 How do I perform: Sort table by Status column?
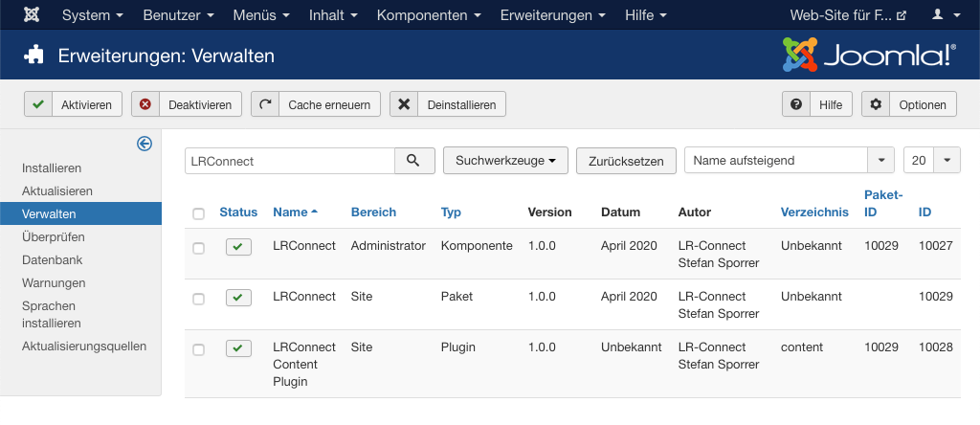pyautogui.click(x=238, y=212)
